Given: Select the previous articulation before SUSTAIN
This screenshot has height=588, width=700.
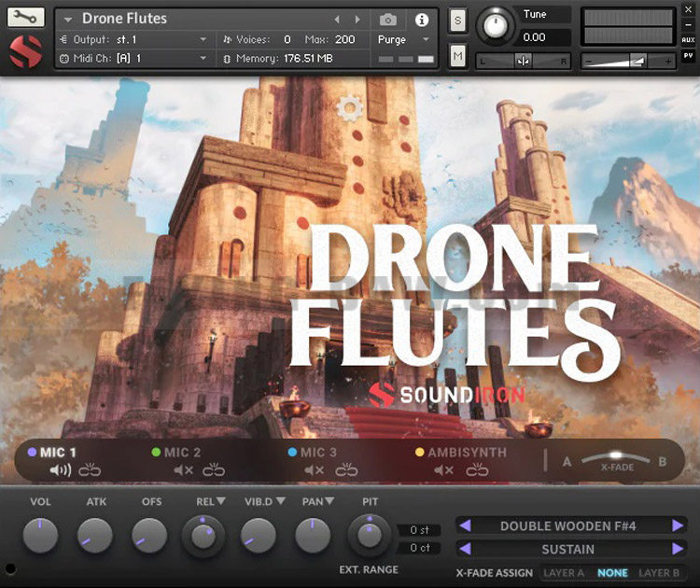Looking at the screenshot, I should tap(465, 548).
